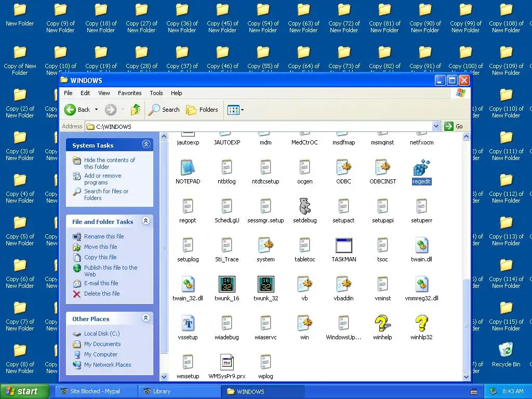The width and height of the screenshot is (532, 399).
Task: Click Search for files or folders
Action: click(x=106, y=194)
